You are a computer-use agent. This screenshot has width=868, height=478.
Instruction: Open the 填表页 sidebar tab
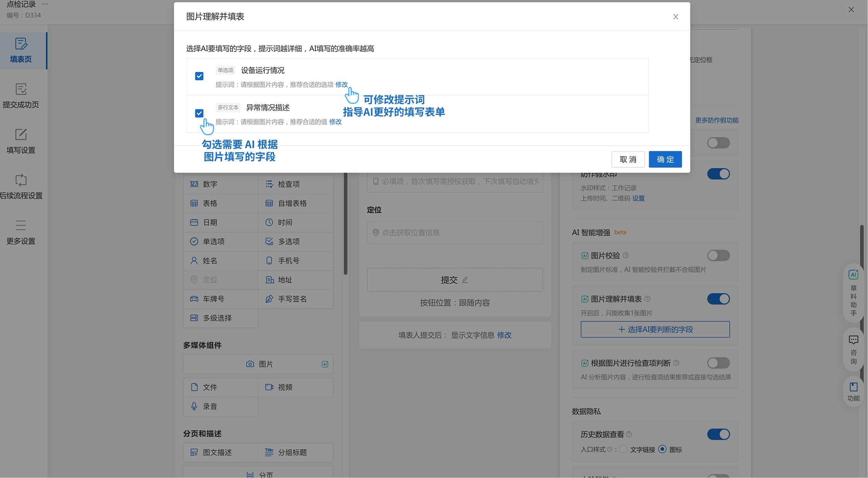(21, 50)
